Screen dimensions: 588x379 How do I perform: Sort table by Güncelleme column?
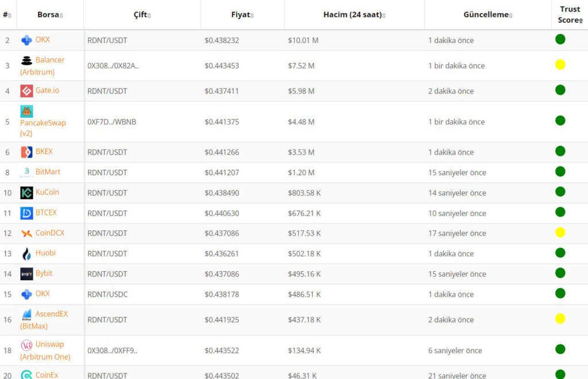pyautogui.click(x=488, y=14)
